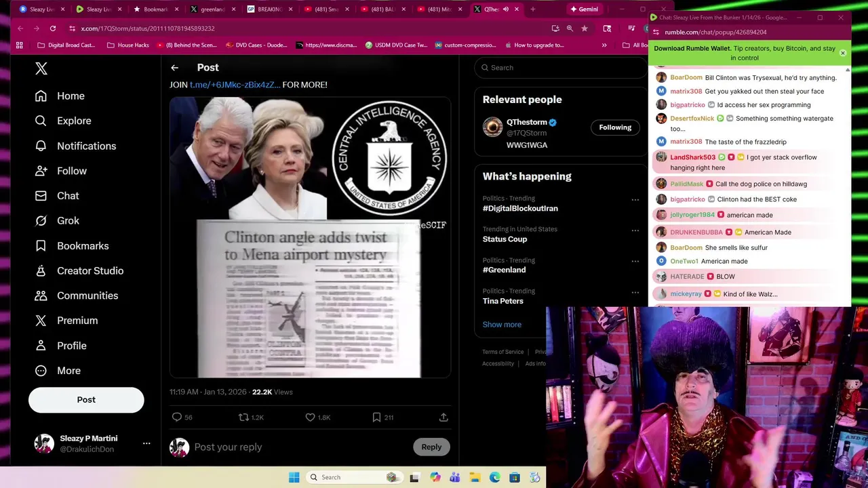Expand trends with Show more

502,325
